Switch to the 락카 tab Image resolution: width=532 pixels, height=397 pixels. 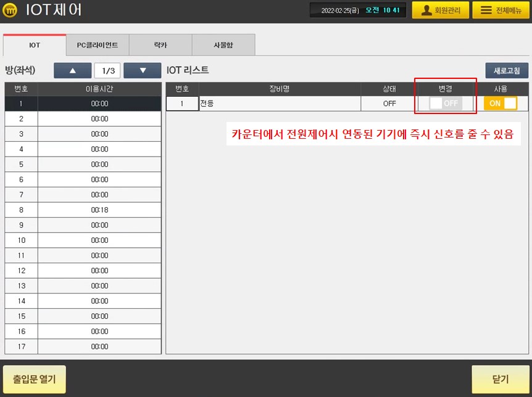pyautogui.click(x=160, y=45)
